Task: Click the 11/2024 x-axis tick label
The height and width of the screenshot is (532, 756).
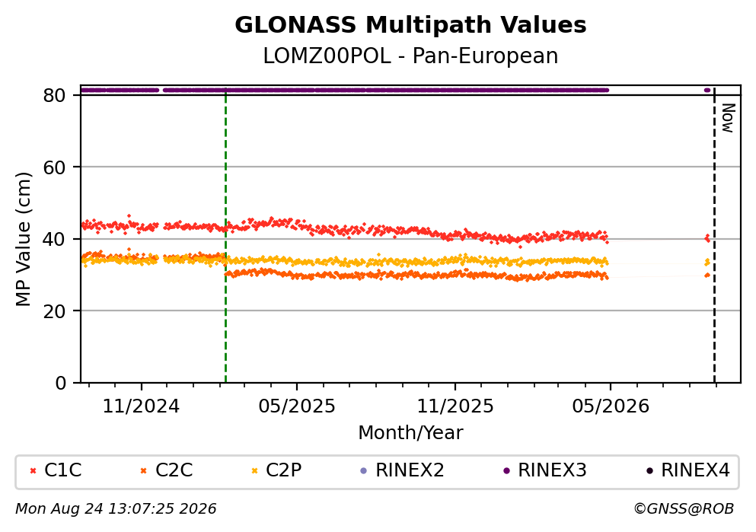Action: coord(142,406)
